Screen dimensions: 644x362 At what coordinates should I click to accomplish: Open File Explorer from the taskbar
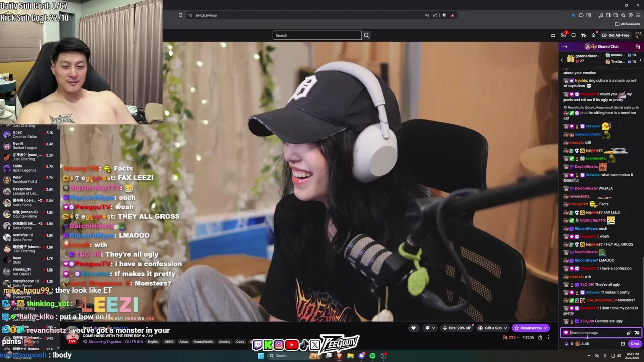coord(350,356)
